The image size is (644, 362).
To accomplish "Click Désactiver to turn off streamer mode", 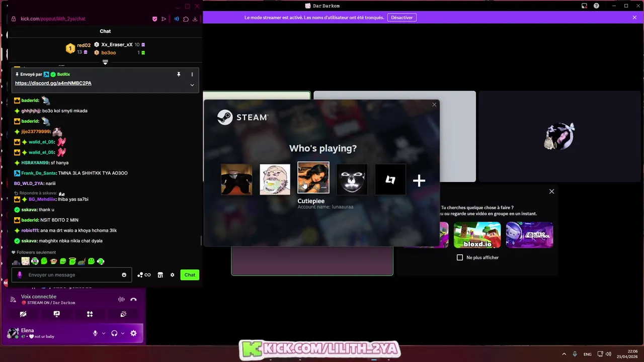I will pos(401,18).
